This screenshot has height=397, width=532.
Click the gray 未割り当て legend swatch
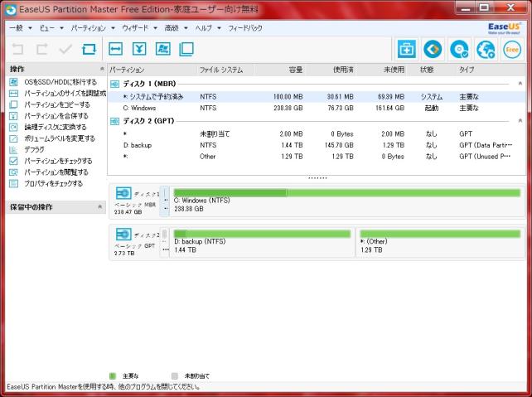point(175,376)
